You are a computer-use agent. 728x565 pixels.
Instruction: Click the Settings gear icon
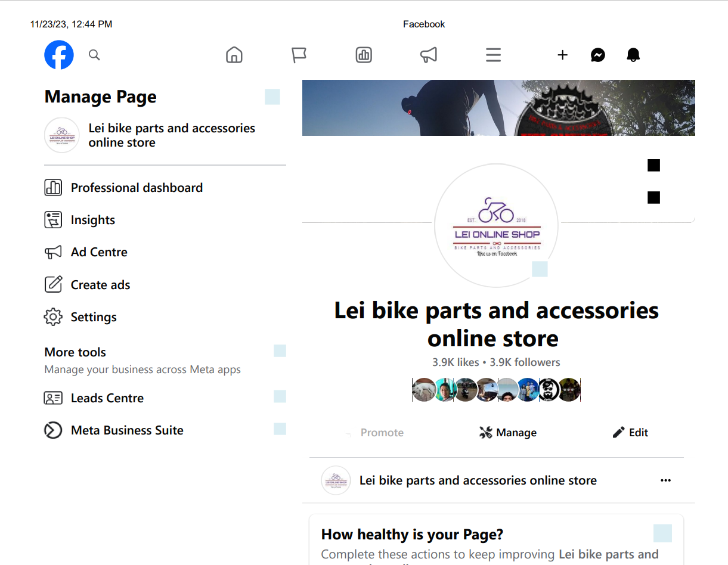(53, 317)
